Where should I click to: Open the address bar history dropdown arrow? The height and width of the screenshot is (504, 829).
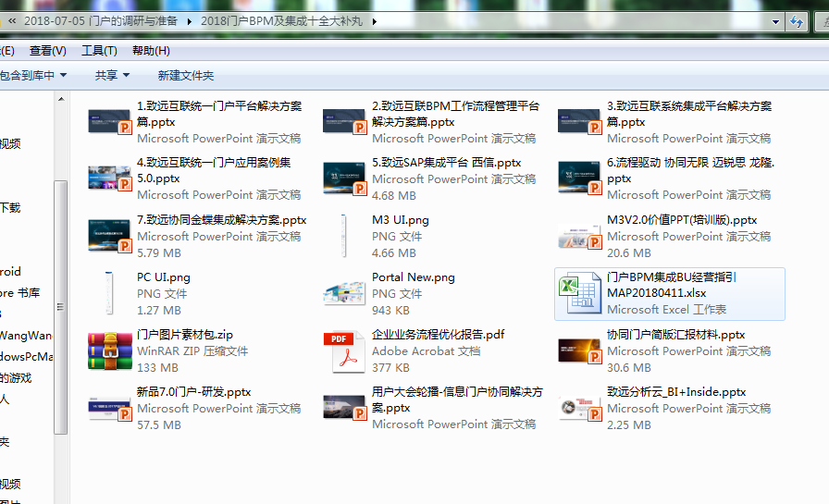tap(774, 20)
